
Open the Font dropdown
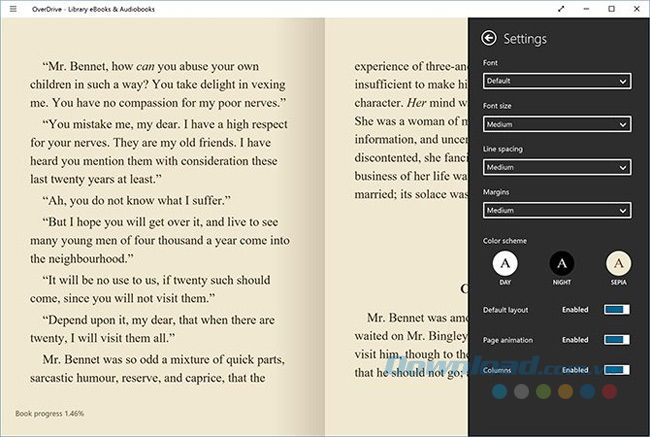556,81
